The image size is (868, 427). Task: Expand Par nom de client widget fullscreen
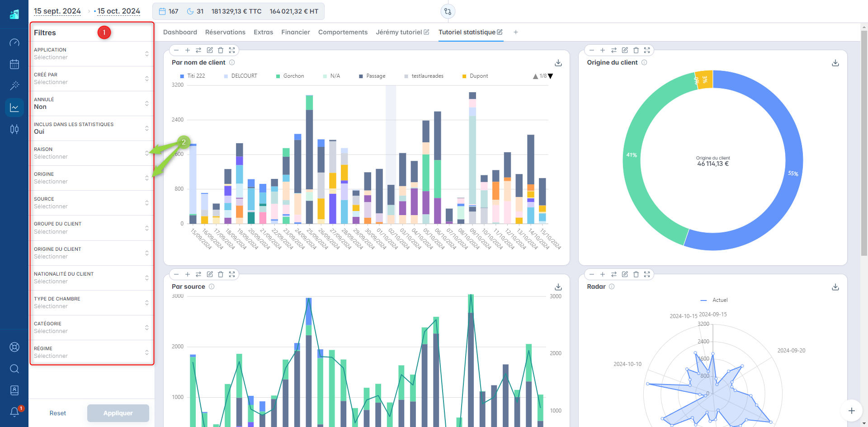click(x=232, y=50)
